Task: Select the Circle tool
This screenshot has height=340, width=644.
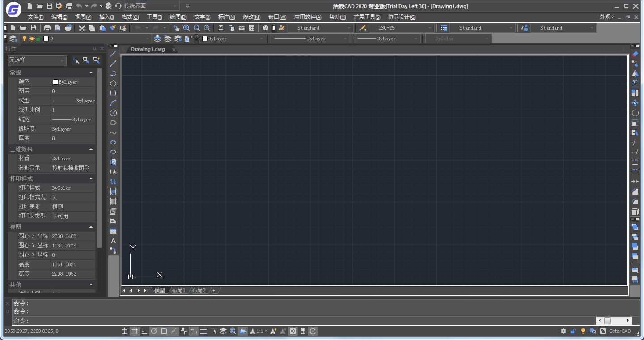Action: pyautogui.click(x=113, y=113)
